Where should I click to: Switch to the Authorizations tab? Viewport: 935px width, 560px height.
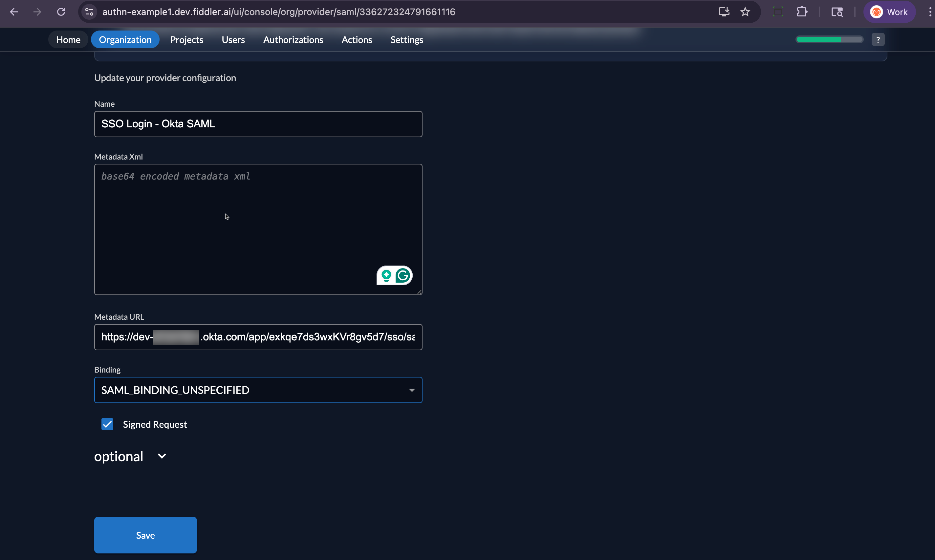pos(293,39)
